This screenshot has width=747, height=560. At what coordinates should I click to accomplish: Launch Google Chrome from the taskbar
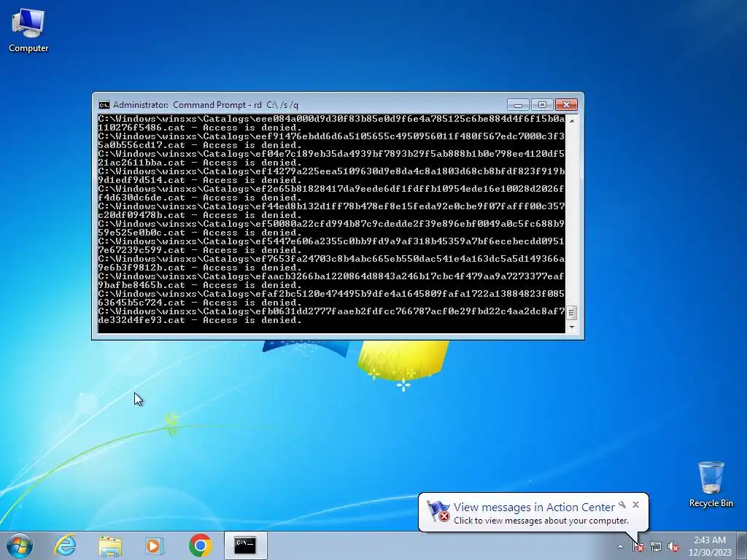click(x=200, y=545)
